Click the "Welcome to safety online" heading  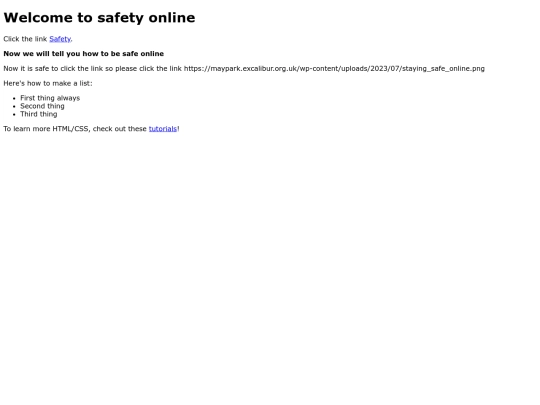coord(99,18)
